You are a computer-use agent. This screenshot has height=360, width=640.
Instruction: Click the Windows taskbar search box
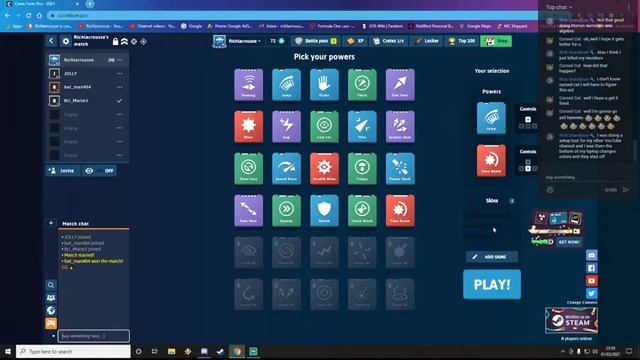click(73, 351)
